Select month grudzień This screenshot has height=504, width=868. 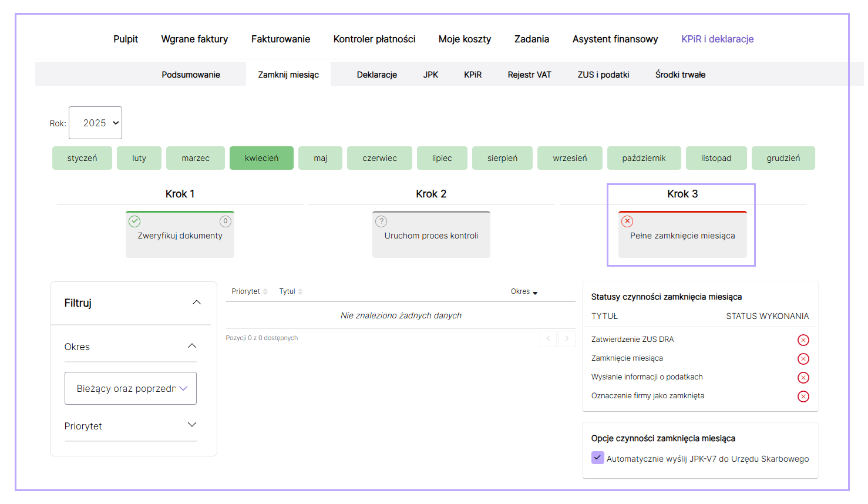point(783,158)
